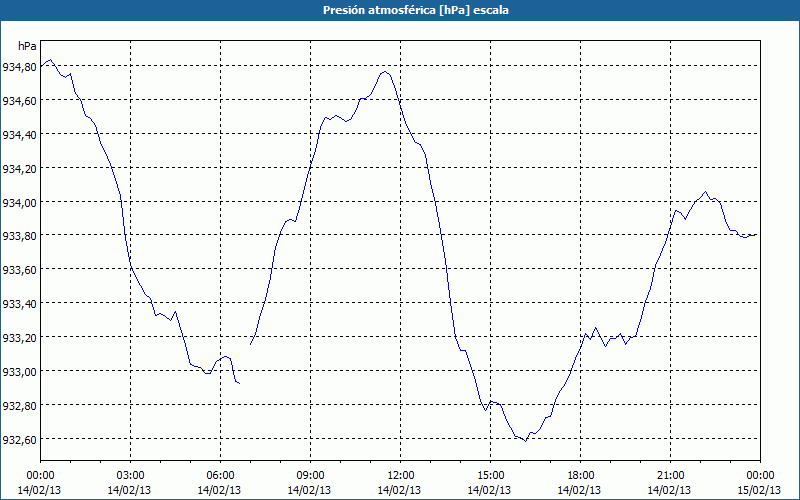Click the "Presión atmosférica [hPa] escala" title
The width and height of the screenshot is (800, 500).
[x=415, y=10]
